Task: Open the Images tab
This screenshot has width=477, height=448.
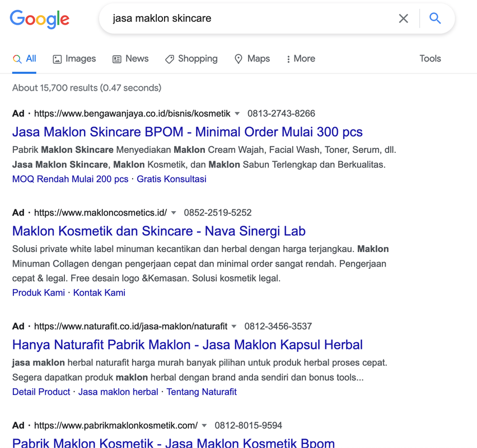Action: tap(74, 59)
